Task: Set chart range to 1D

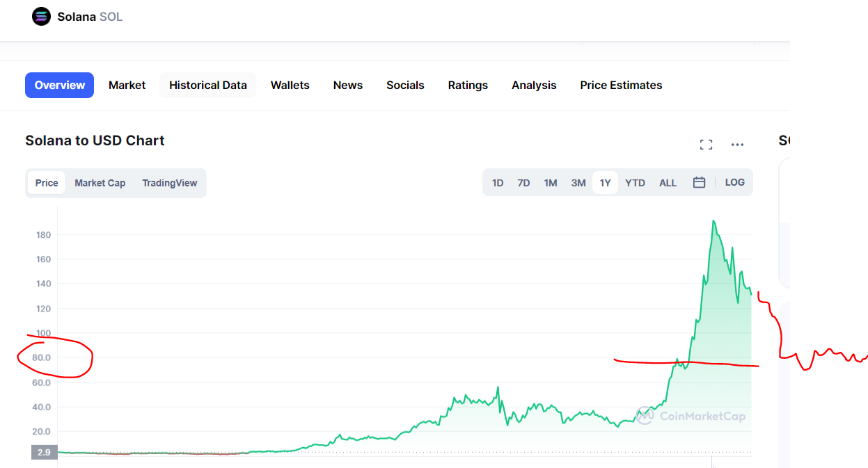Action: (498, 183)
